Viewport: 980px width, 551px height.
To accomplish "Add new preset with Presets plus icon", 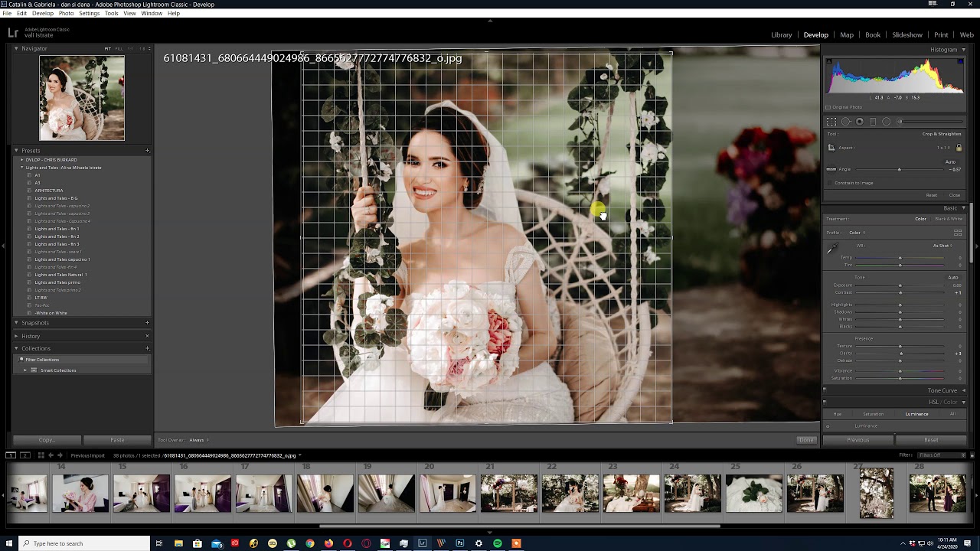I will click(x=147, y=151).
